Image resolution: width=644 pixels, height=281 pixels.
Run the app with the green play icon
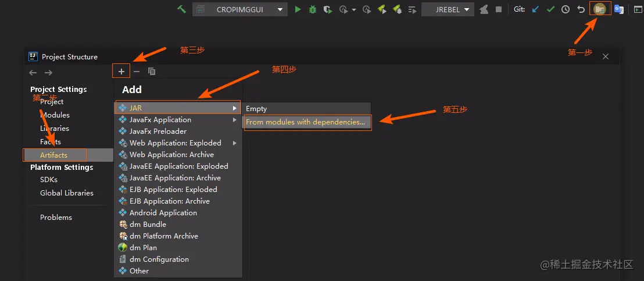(298, 9)
